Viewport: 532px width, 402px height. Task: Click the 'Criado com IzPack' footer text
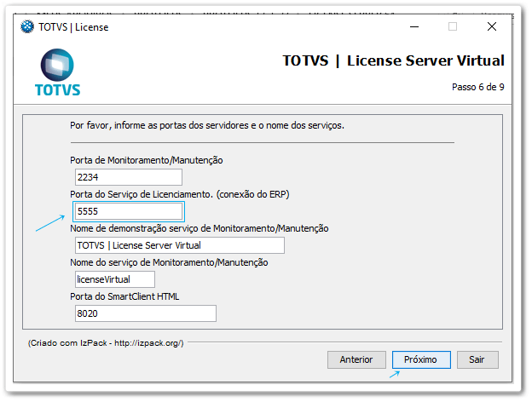click(106, 343)
